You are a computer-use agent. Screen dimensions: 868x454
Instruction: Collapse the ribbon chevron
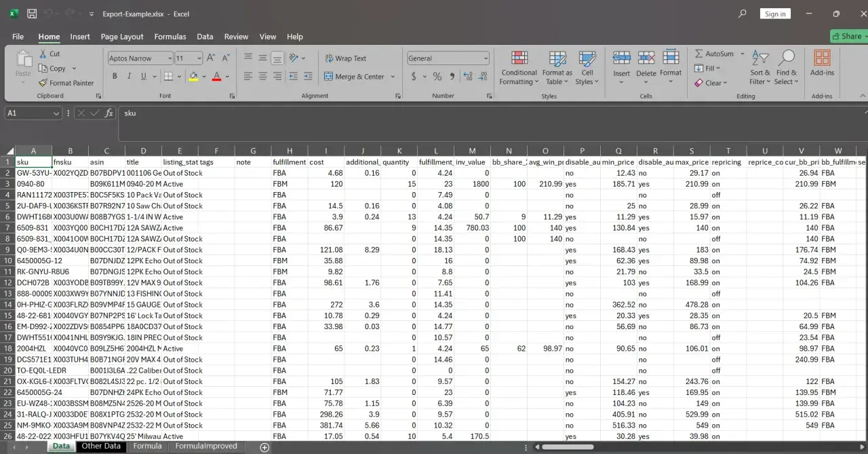[x=861, y=96]
